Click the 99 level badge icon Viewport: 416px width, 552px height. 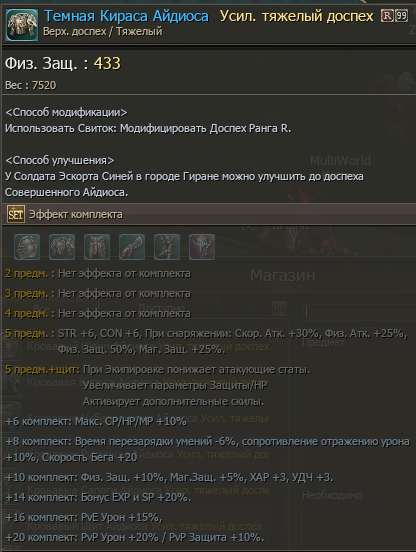pos(402,15)
